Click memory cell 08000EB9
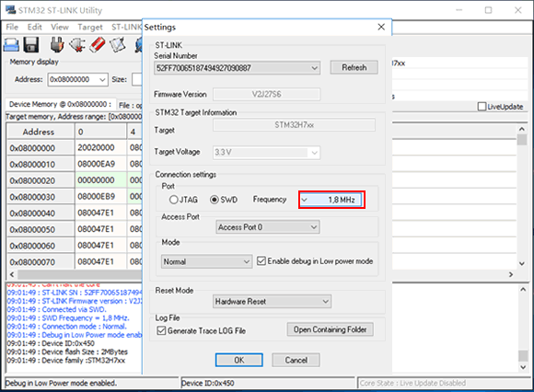 (100, 197)
